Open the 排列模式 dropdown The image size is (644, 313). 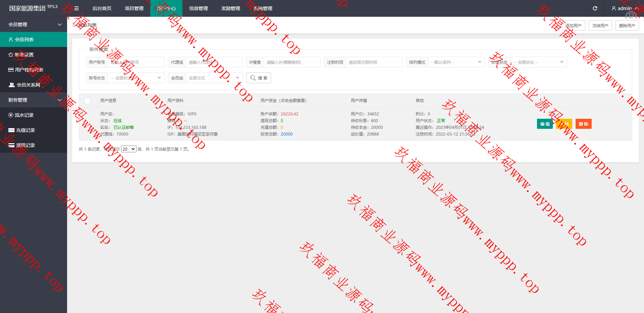456,62
